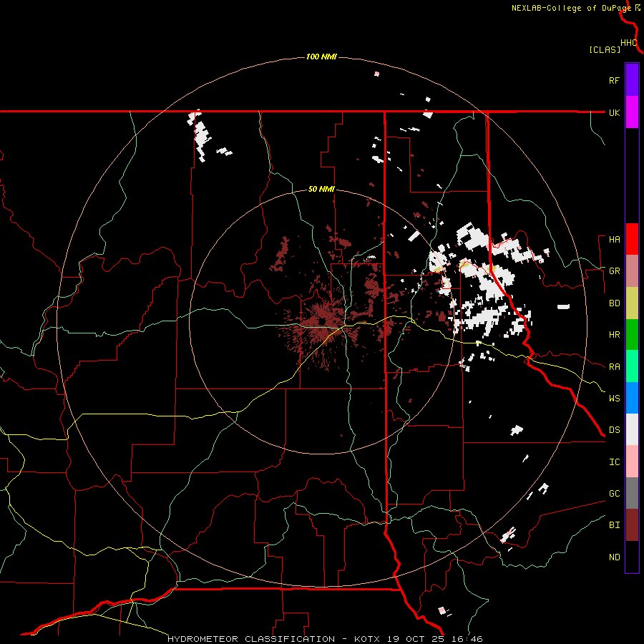
Task: Click the 50 NMI range ring label
Action: (321, 190)
